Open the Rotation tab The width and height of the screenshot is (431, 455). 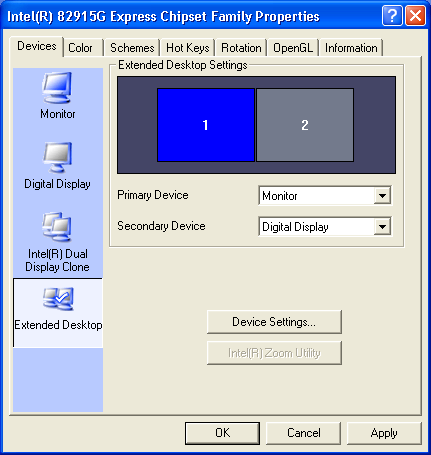point(241,48)
